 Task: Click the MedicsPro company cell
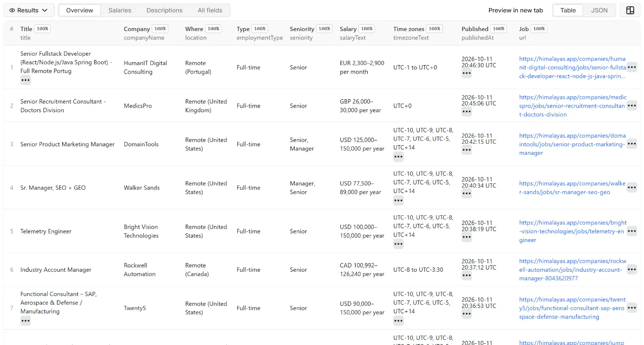[138, 105]
